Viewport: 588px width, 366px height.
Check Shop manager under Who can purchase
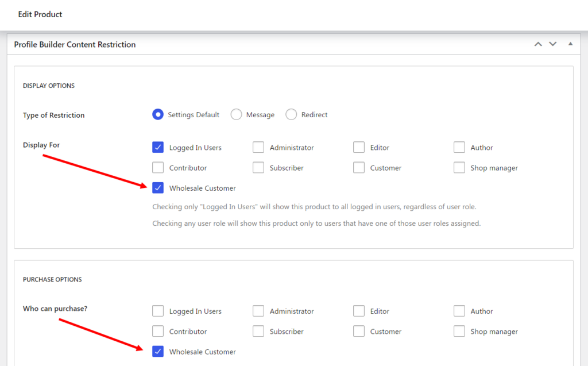pyautogui.click(x=459, y=331)
